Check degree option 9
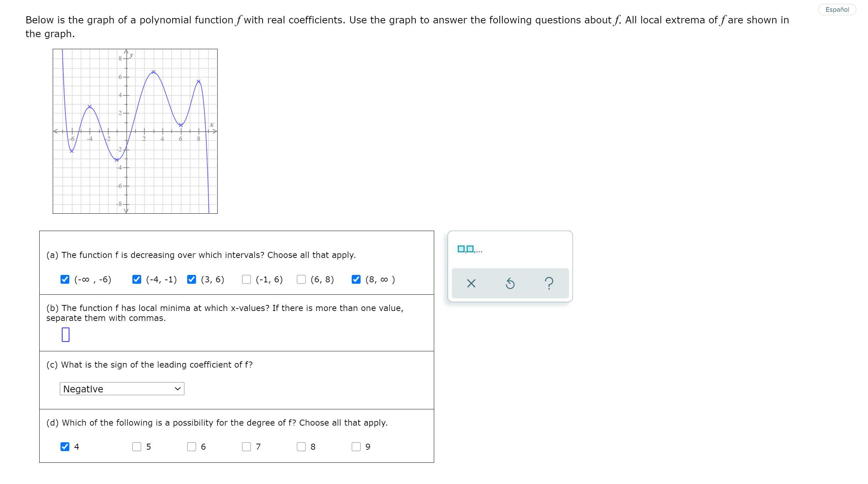 (356, 447)
